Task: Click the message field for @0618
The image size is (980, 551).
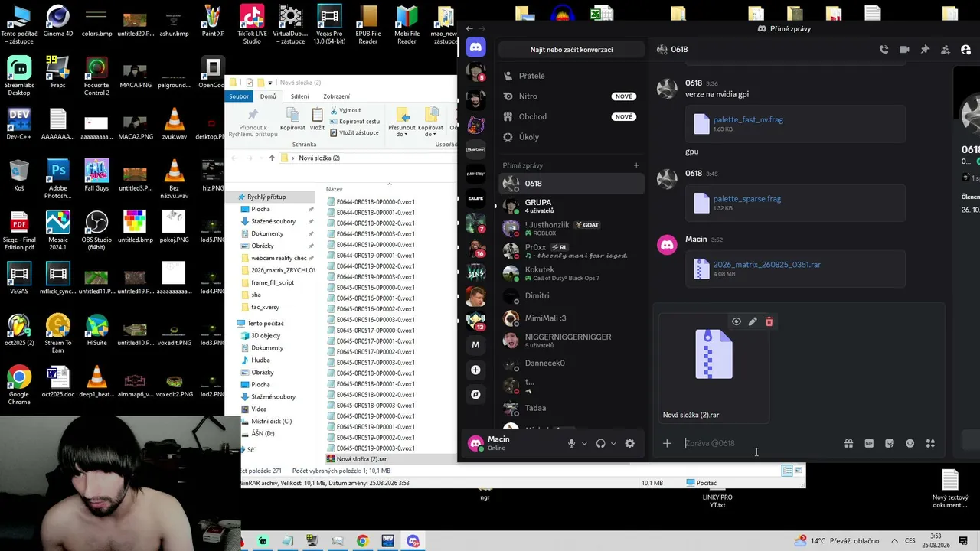Action: tap(758, 443)
